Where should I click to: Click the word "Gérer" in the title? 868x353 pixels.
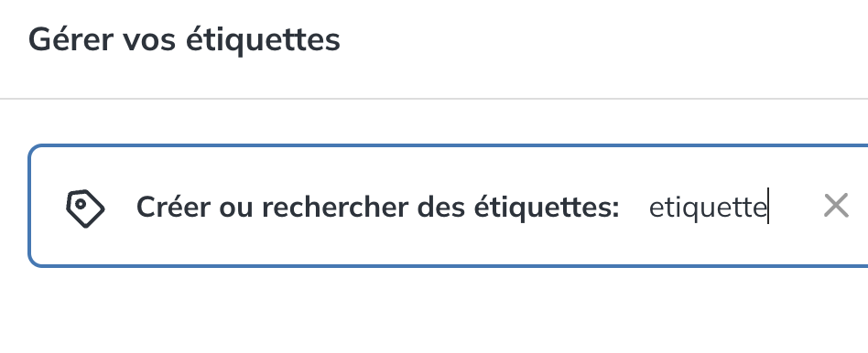coord(71,40)
